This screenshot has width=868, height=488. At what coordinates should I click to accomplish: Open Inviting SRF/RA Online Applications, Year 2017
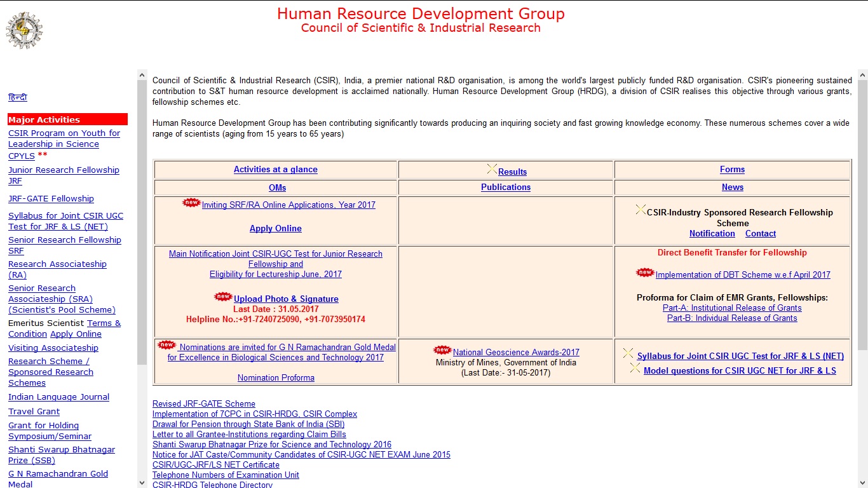[x=288, y=205]
